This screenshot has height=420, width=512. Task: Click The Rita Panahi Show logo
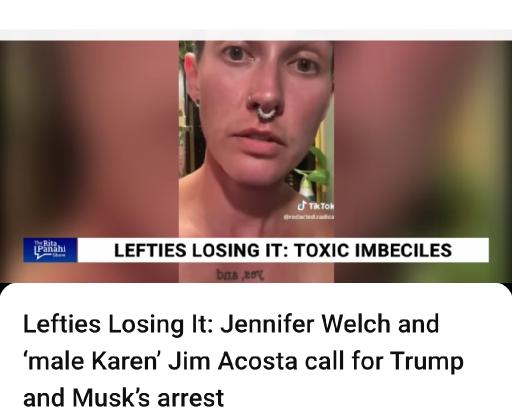click(x=50, y=250)
